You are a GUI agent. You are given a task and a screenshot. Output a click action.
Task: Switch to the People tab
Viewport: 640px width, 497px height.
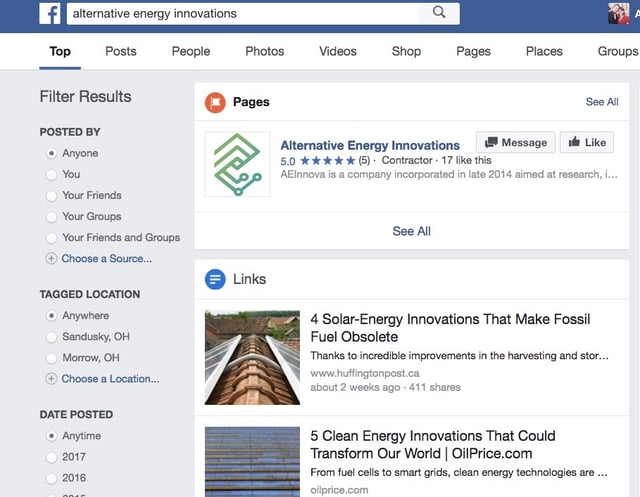191,52
